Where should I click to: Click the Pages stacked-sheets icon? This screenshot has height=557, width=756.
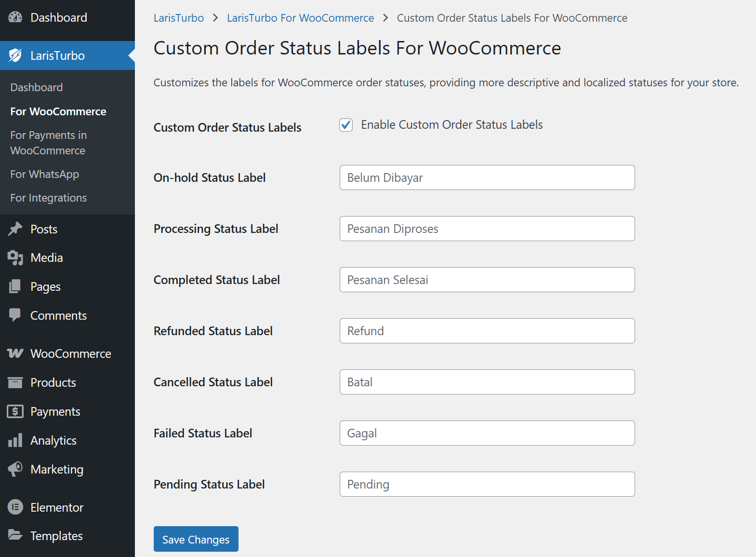pyautogui.click(x=15, y=286)
